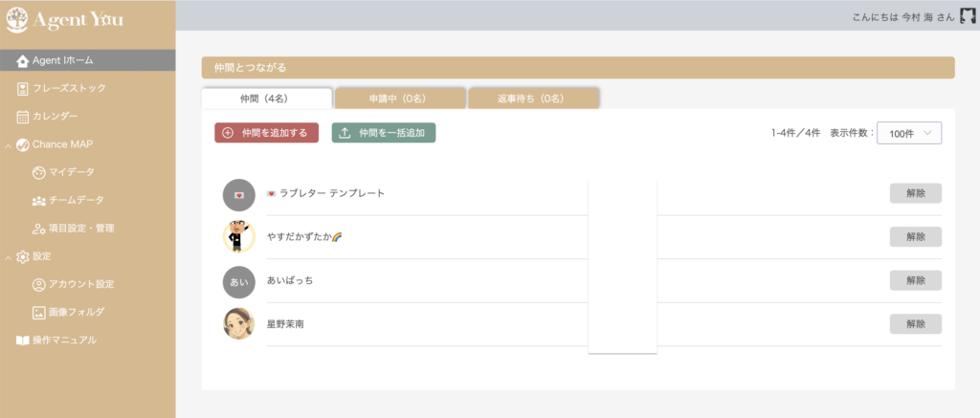Switch to the 返事待ち (0名) tab
Viewport: 980px width, 418px height.
(533, 99)
